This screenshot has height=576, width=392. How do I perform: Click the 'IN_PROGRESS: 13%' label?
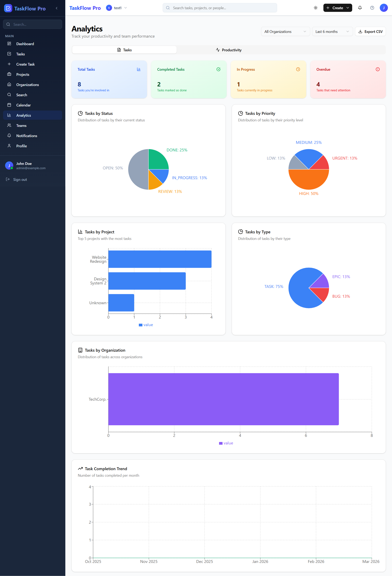tap(189, 178)
